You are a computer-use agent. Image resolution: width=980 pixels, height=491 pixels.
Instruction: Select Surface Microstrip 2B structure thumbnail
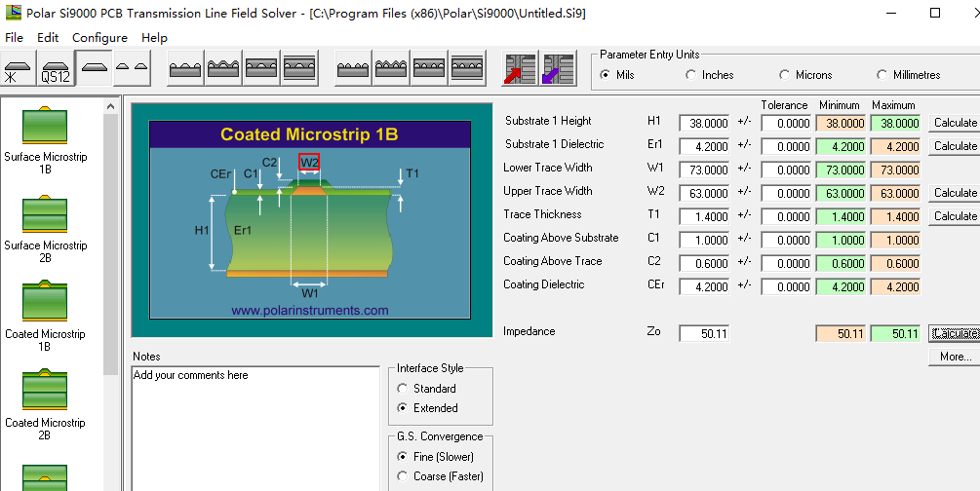45,214
